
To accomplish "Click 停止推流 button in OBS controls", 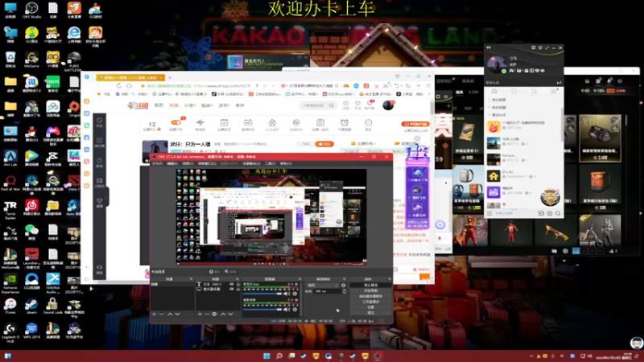I will [x=371, y=285].
